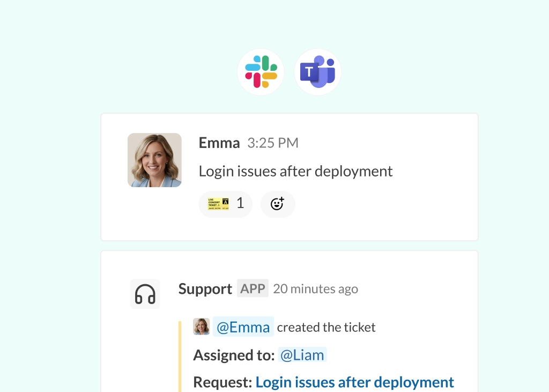The width and height of the screenshot is (549, 392).
Task: Toggle the ticket emoji reaction
Action: pos(225,204)
